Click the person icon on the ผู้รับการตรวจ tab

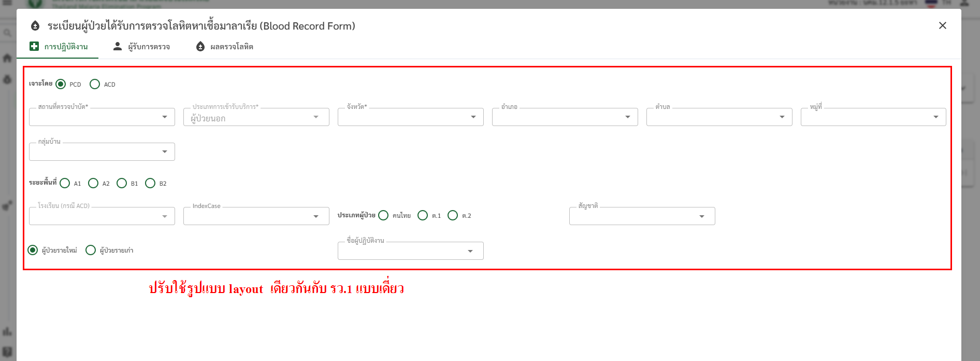pos(118,46)
